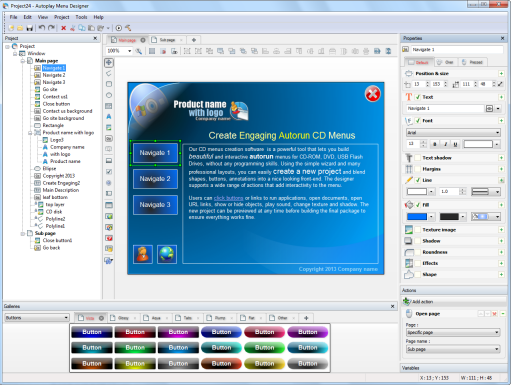Collapse the Main page tree node
511x385 pixels.
click(23, 61)
